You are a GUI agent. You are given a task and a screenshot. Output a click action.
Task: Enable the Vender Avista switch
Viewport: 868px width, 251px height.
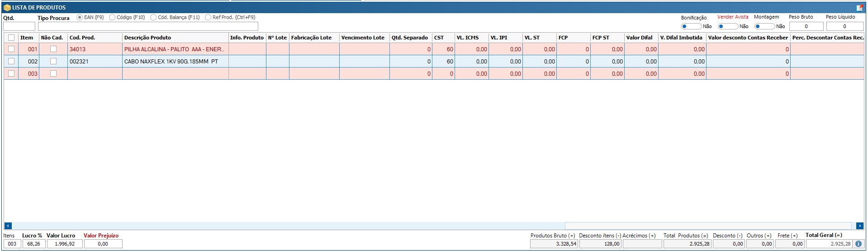pos(728,26)
